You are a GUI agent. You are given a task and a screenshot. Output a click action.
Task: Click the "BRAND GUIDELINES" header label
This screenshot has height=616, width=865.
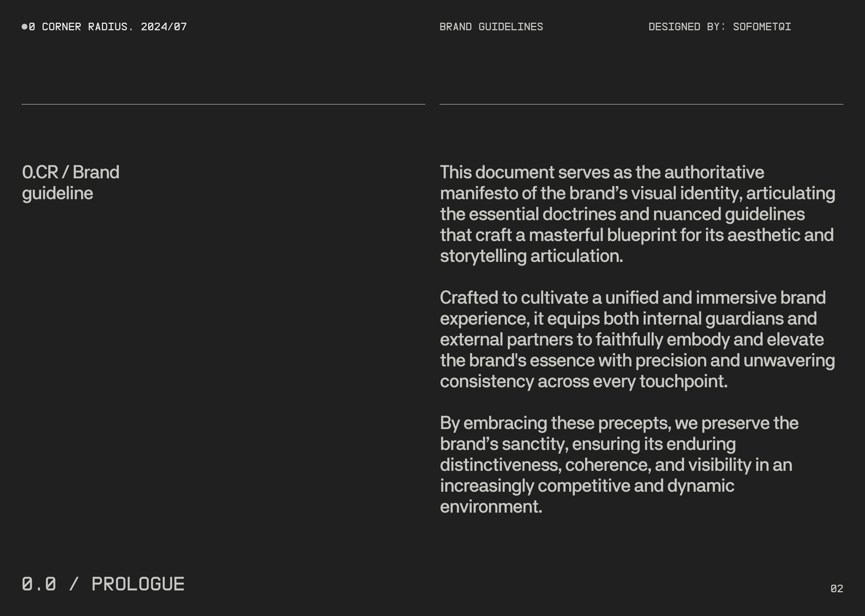[x=491, y=27]
